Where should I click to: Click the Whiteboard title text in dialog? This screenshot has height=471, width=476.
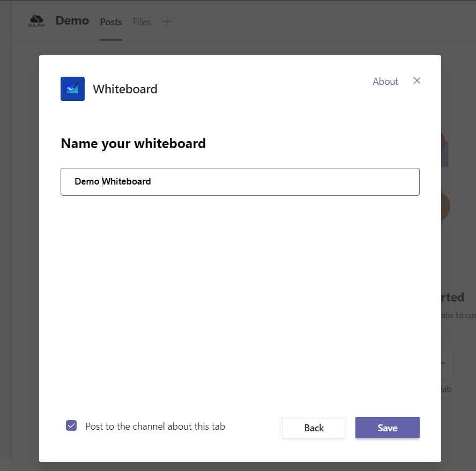click(x=125, y=89)
